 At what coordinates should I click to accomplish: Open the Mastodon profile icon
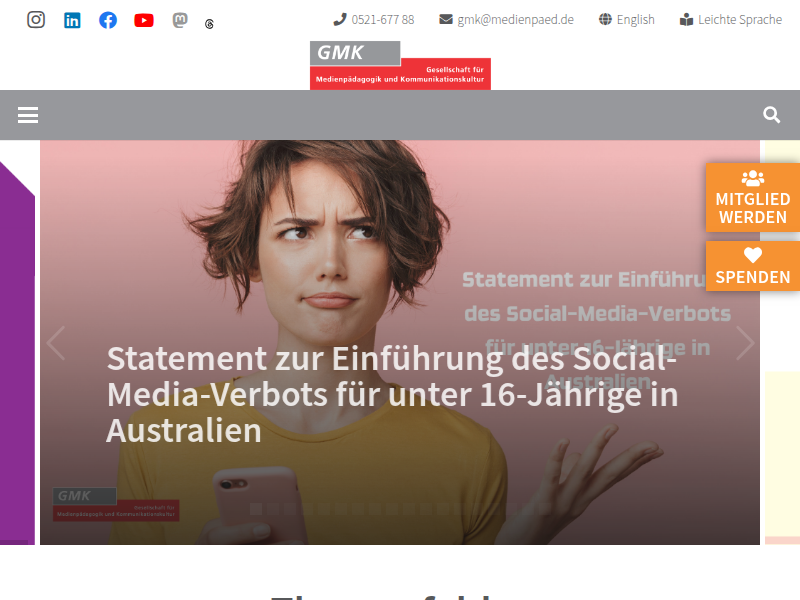click(x=180, y=20)
